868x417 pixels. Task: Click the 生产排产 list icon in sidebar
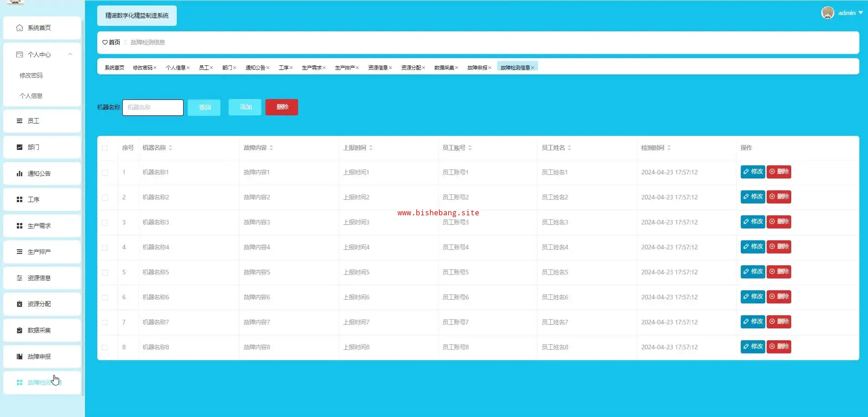pyautogui.click(x=20, y=252)
